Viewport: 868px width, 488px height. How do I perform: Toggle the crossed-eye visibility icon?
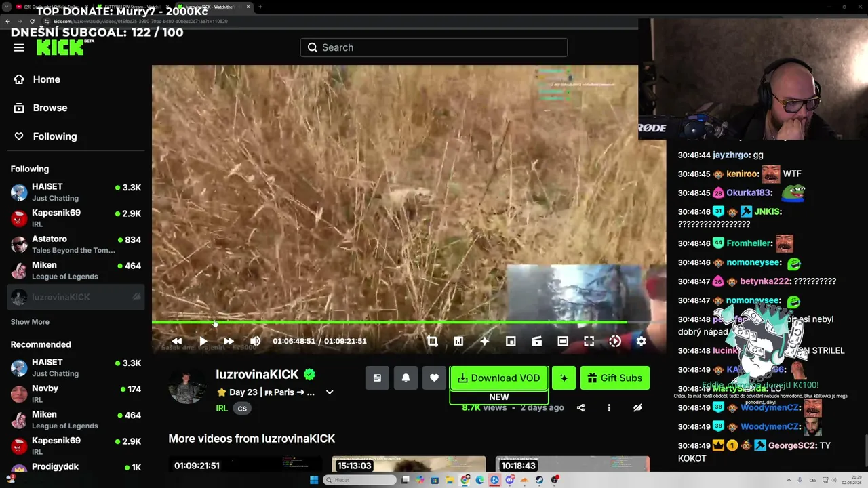(637, 408)
